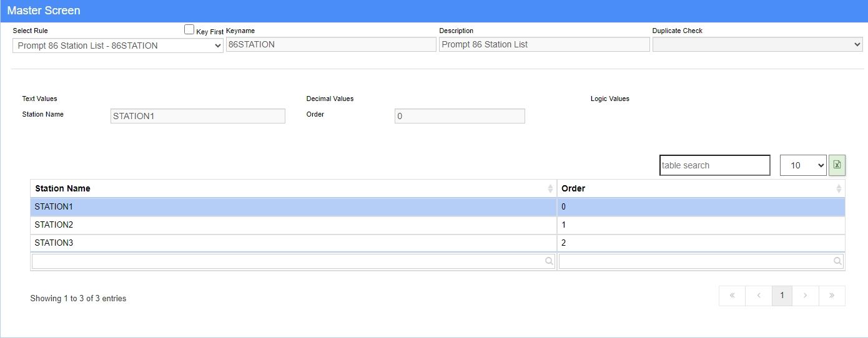The height and width of the screenshot is (338, 868).
Task: Click magnifier in Station Name filter box
Action: coord(549,261)
